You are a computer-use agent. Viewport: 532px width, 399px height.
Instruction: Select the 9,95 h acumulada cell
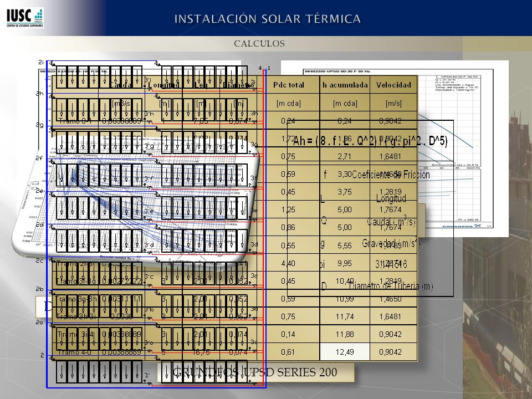click(345, 263)
